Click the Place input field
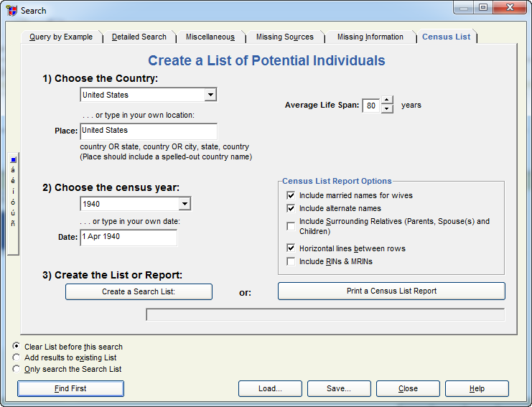The height and width of the screenshot is (407, 532). 149,131
